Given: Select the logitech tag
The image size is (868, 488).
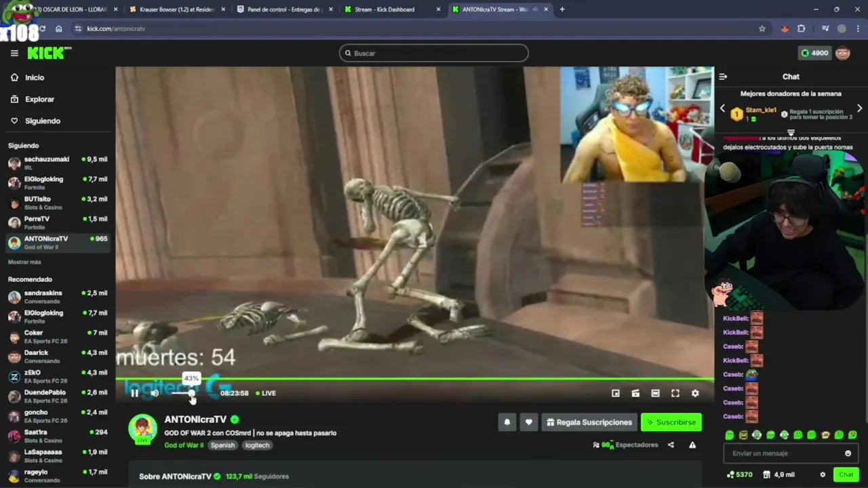Looking at the screenshot, I should point(258,445).
